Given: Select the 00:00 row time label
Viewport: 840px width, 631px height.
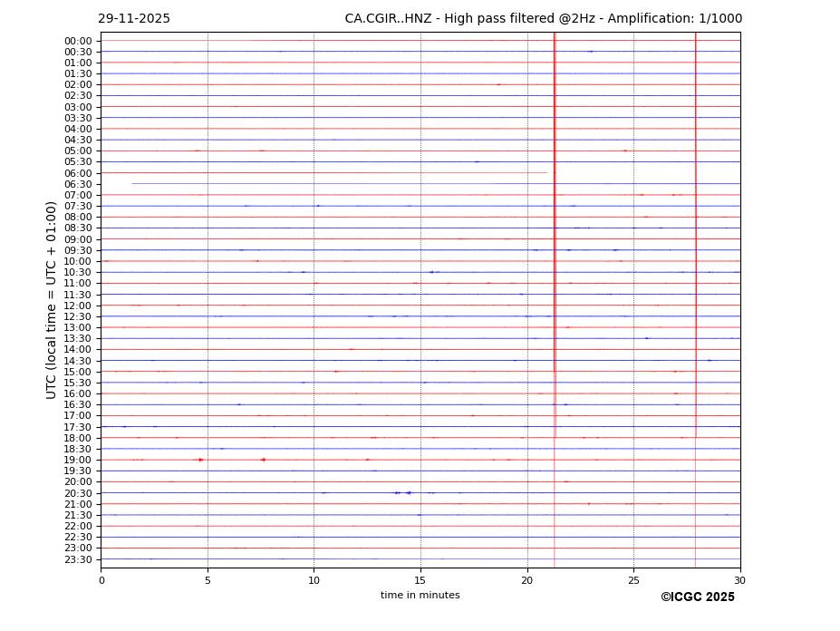Looking at the screenshot, I should (78, 41).
